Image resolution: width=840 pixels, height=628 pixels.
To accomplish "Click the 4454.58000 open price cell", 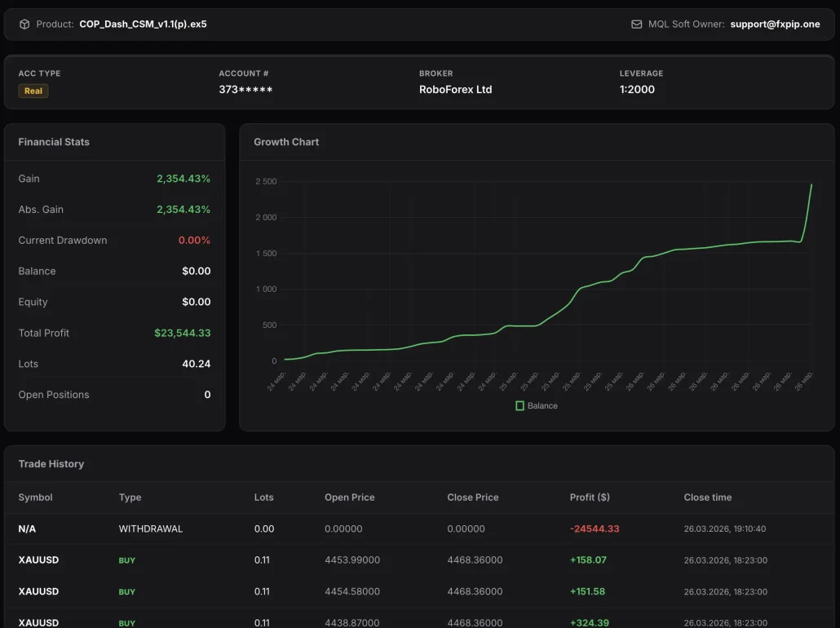I will click(x=352, y=591).
